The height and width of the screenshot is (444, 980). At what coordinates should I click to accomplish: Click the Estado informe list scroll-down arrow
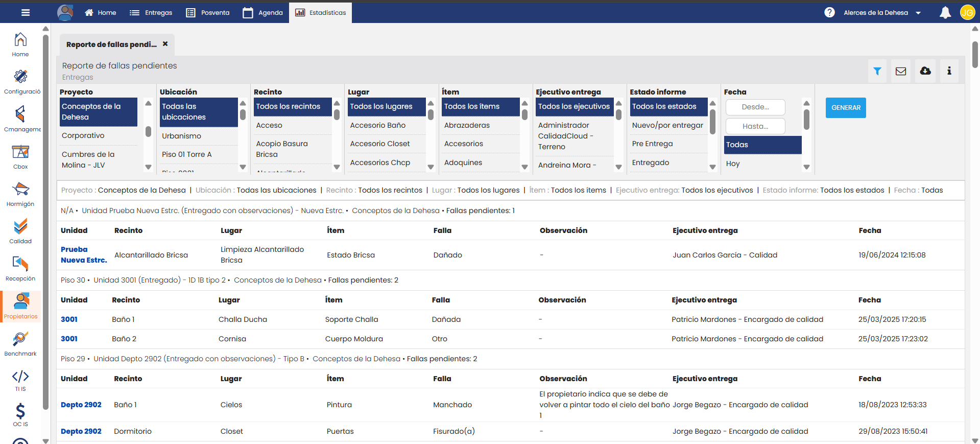click(x=712, y=167)
